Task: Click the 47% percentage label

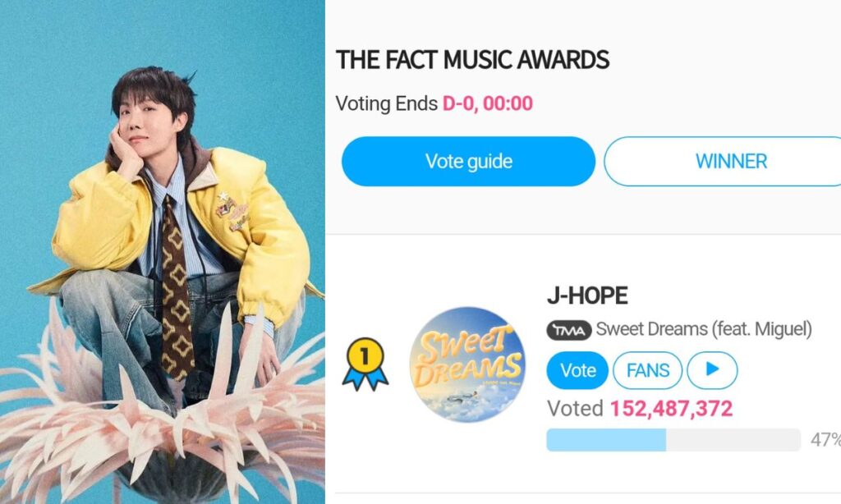Action: [x=825, y=440]
